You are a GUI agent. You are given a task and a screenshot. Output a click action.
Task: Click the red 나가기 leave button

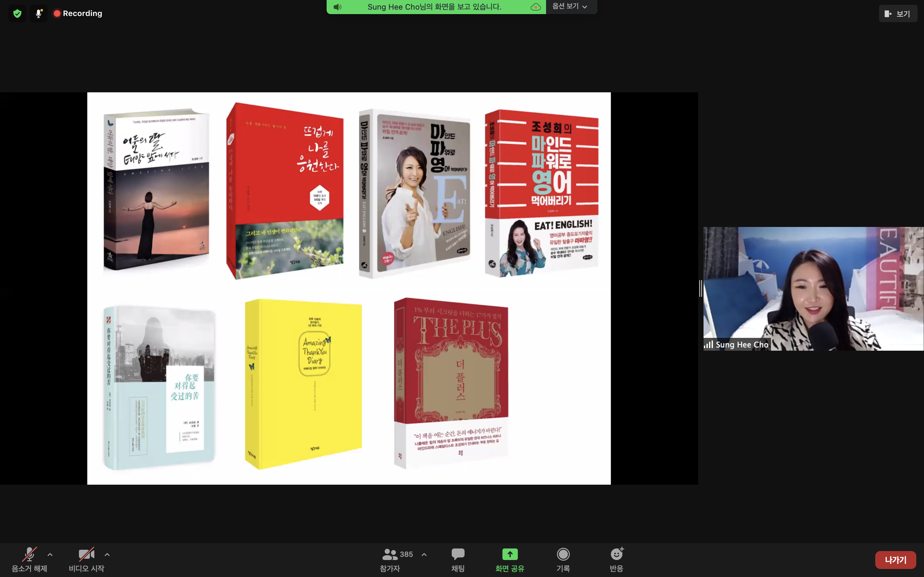coord(895,560)
